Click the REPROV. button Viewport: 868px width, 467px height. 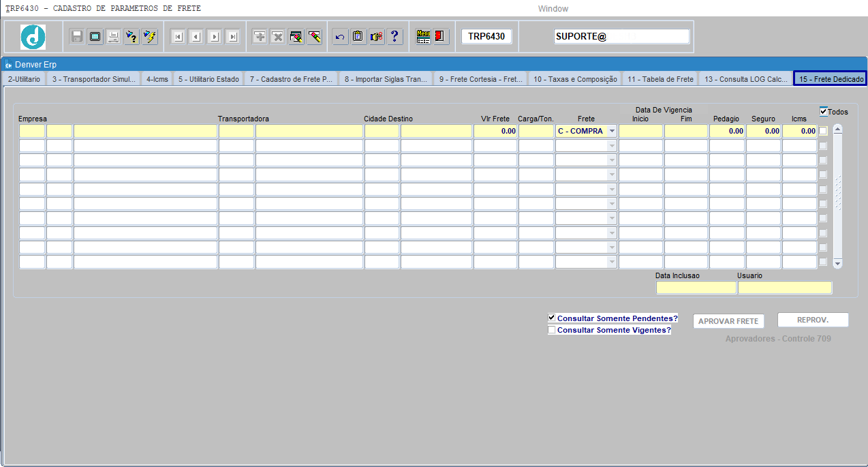[x=813, y=320]
